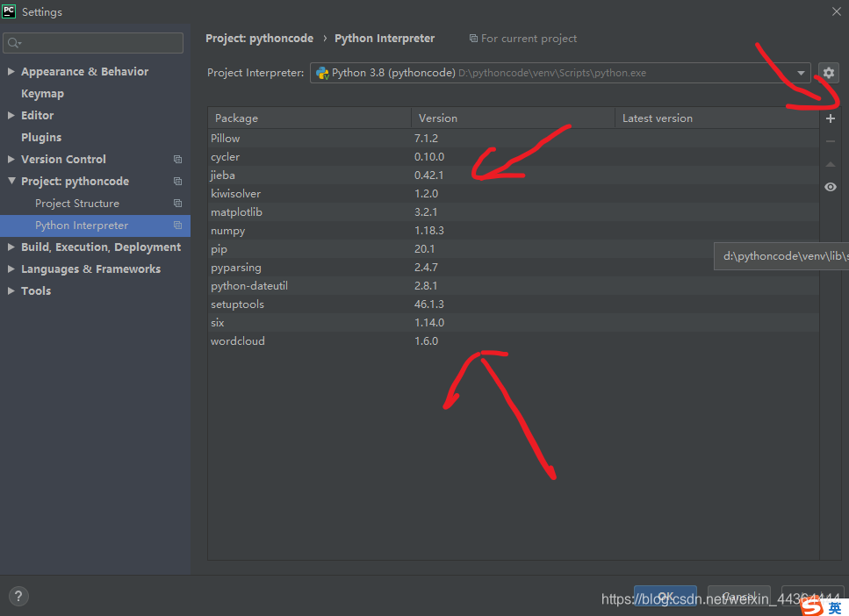Click the project-level icon beside Project: pythoncode
Screen dimensions: 849x616
(x=177, y=182)
